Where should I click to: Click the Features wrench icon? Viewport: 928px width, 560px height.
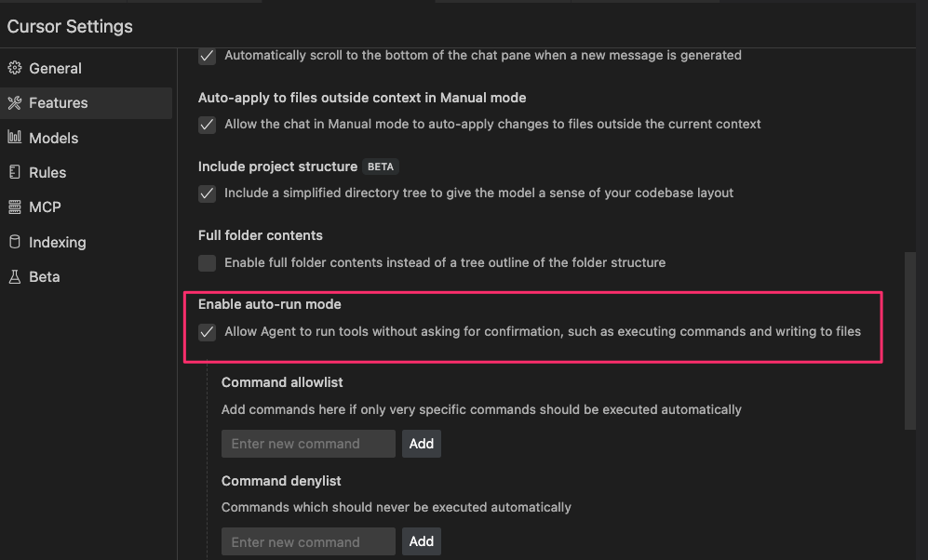coord(14,103)
